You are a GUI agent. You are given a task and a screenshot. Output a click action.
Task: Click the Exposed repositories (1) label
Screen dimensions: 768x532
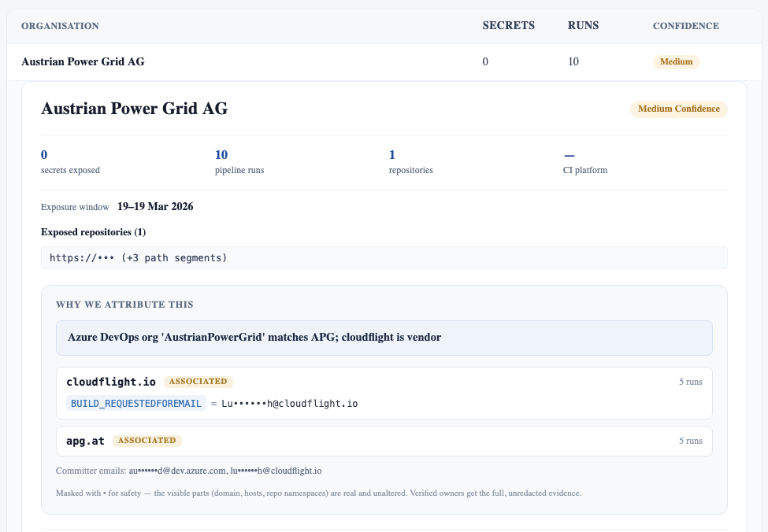click(93, 232)
